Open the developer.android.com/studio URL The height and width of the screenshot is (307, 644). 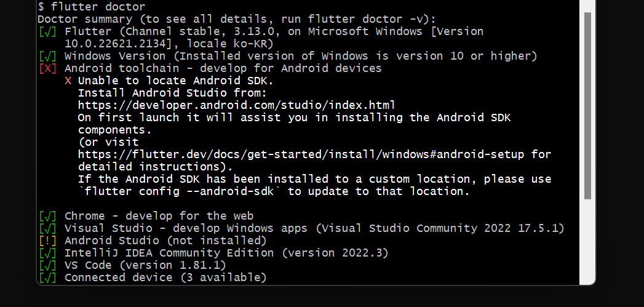click(x=237, y=105)
